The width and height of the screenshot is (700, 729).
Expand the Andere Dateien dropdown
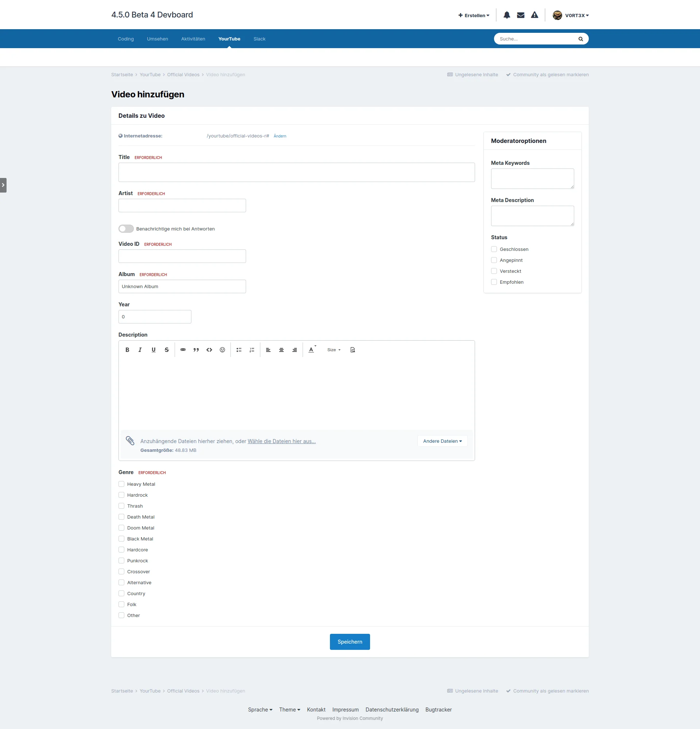click(442, 441)
